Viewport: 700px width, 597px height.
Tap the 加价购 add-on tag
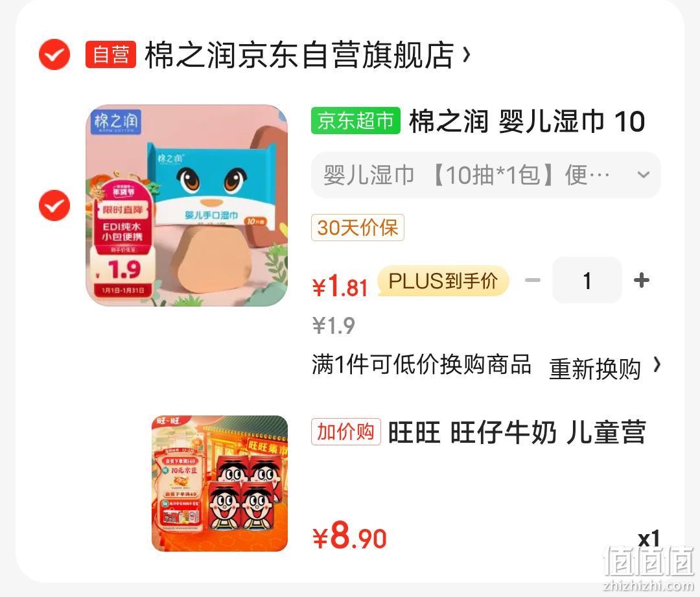346,432
